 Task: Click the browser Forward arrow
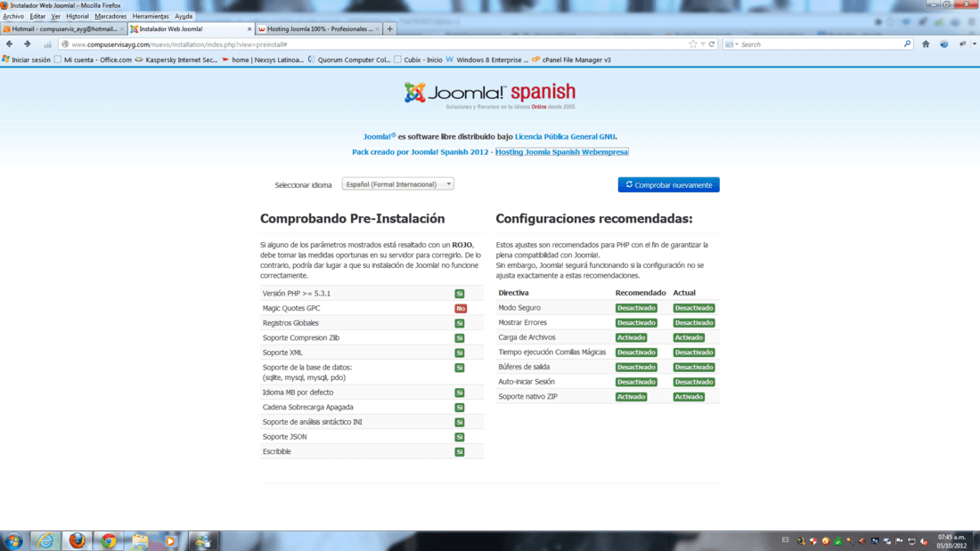pyautogui.click(x=27, y=45)
